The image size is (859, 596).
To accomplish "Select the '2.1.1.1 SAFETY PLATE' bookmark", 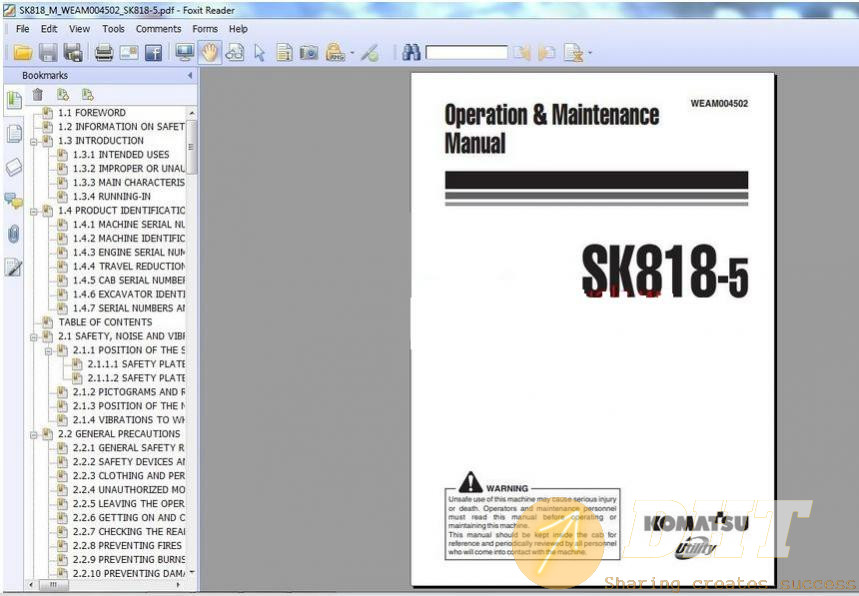I will (136, 364).
